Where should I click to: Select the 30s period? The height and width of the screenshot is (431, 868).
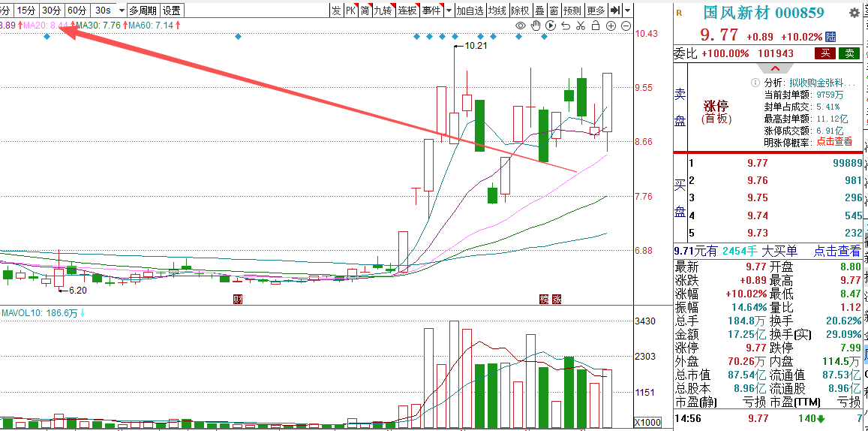(x=103, y=11)
